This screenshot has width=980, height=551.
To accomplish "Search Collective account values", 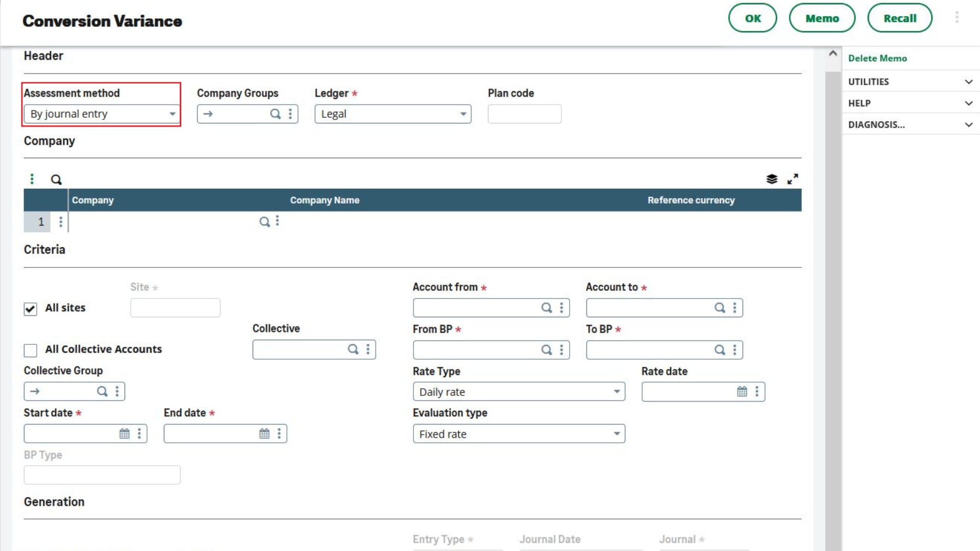I will [353, 349].
